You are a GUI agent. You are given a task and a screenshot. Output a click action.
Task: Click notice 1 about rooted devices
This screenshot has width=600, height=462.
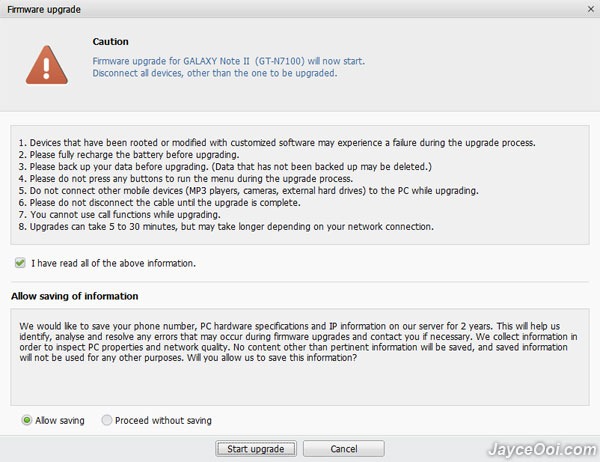pos(277,143)
